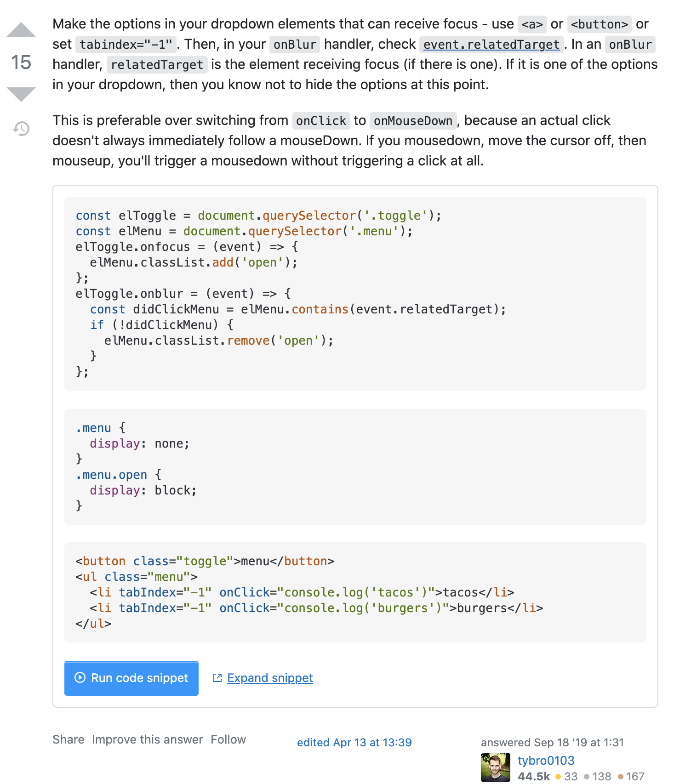View the edited Apr 13 revision link
This screenshot has width=674, height=784.
click(x=354, y=742)
